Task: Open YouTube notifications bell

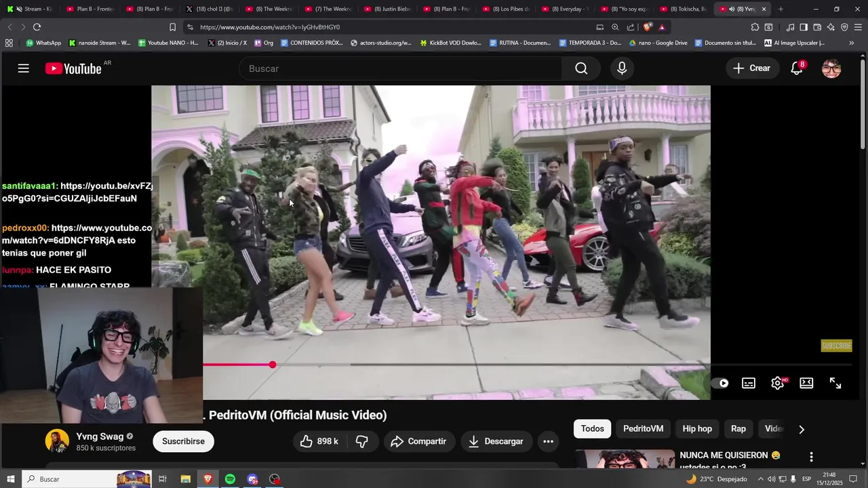Action: [797, 68]
